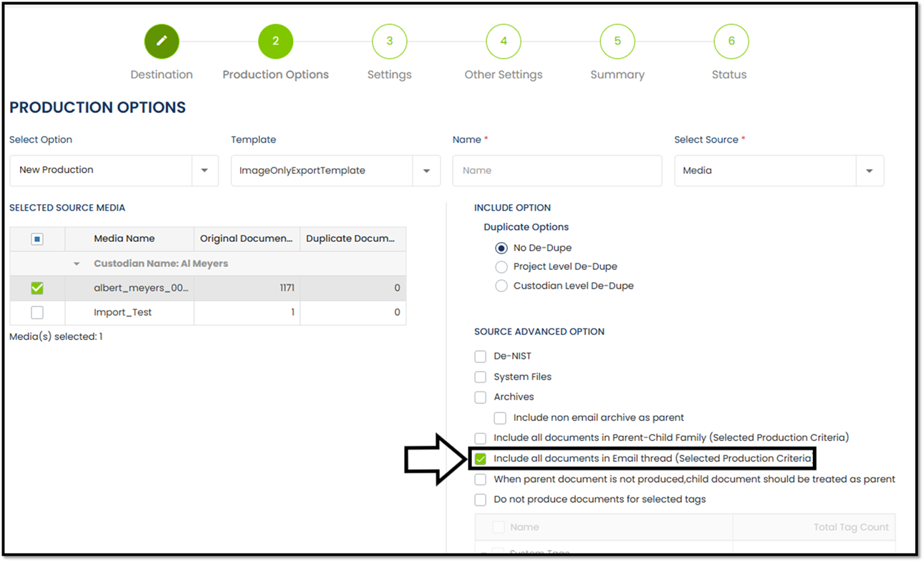Open step 5 Summary circle
924x562 pixels.
click(x=617, y=42)
